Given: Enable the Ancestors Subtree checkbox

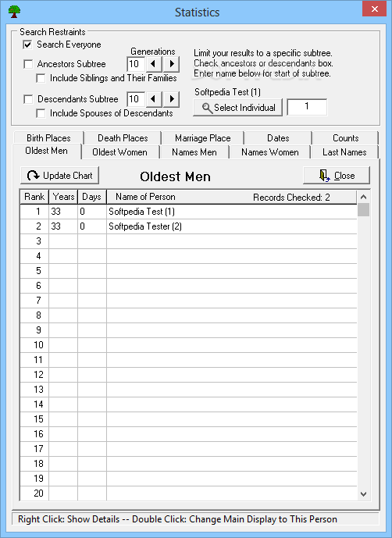Looking at the screenshot, I should coord(28,64).
